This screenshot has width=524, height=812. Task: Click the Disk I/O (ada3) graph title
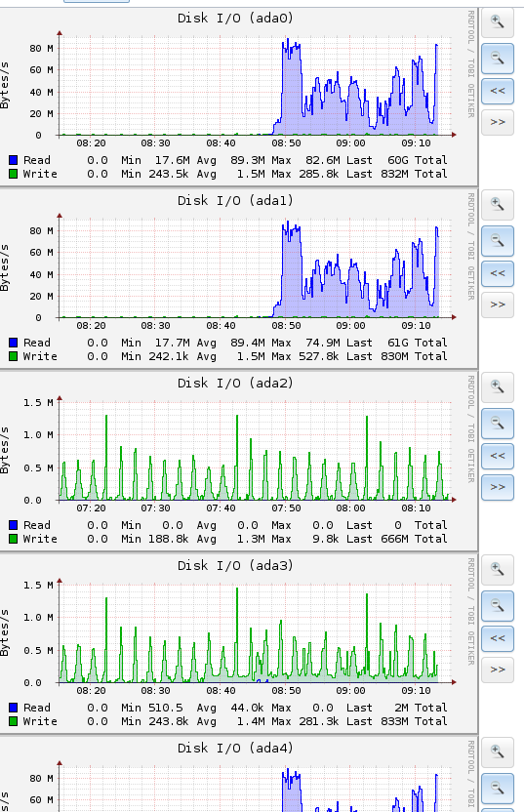pos(235,565)
